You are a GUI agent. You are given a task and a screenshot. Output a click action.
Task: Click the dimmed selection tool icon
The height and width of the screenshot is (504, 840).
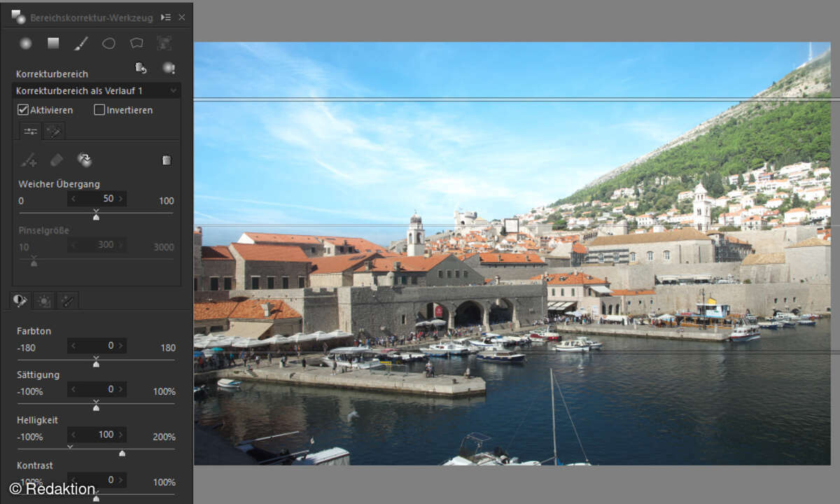click(164, 43)
